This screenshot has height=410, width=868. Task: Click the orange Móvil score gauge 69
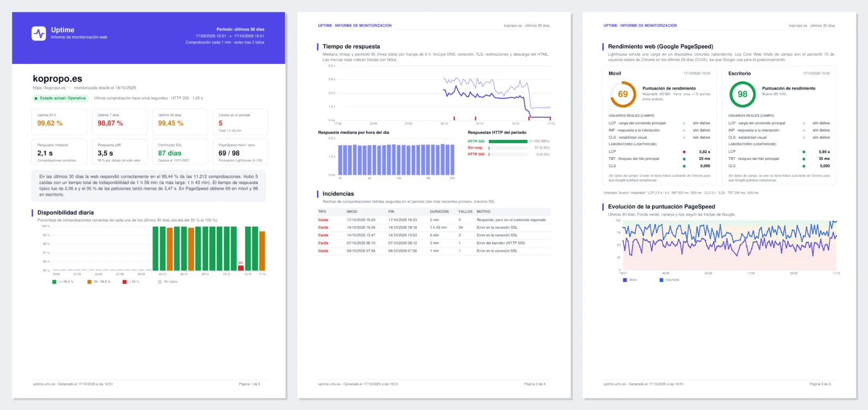pyautogui.click(x=623, y=94)
